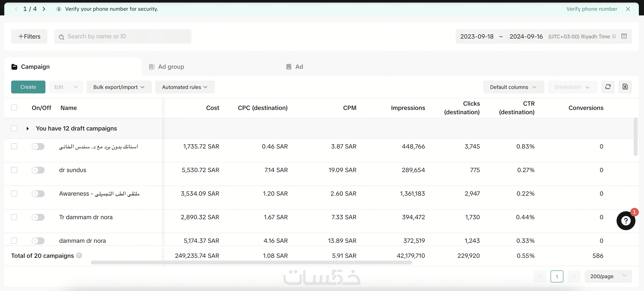Click the horizontal table scrollbar

tap(251, 262)
